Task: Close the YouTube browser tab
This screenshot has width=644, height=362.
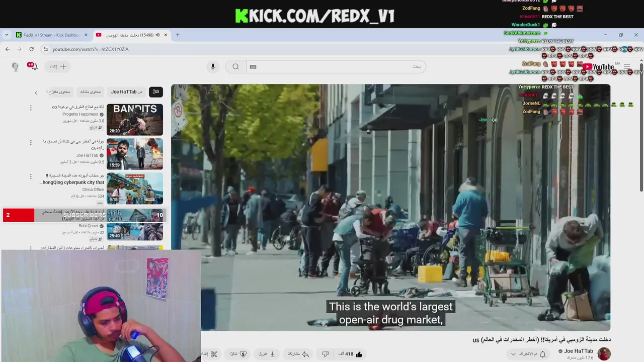Action: pyautogui.click(x=166, y=35)
